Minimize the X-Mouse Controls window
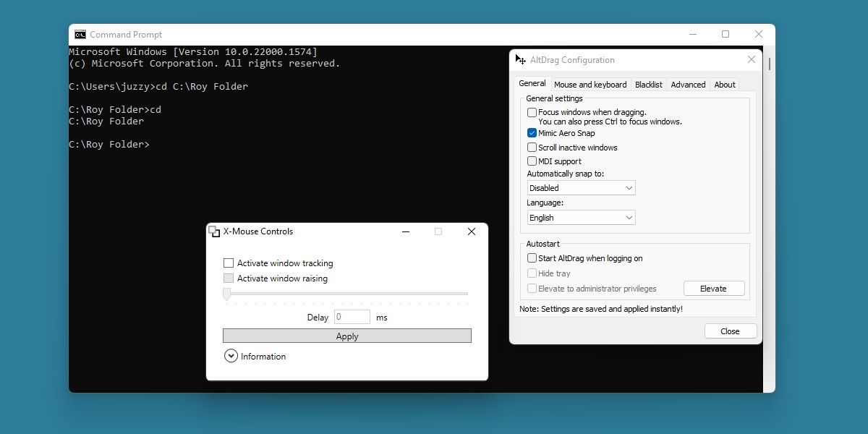This screenshot has width=868, height=434. pos(405,231)
